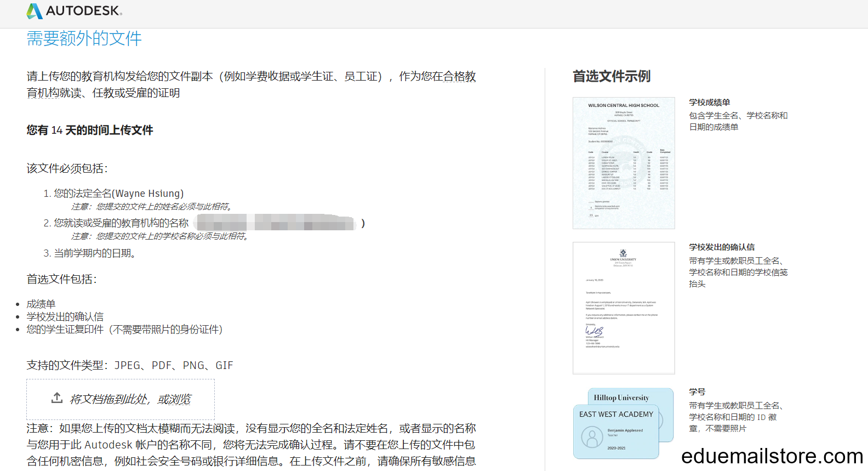Click the transcript description '包含学生全名、学校名称和'

(738, 116)
